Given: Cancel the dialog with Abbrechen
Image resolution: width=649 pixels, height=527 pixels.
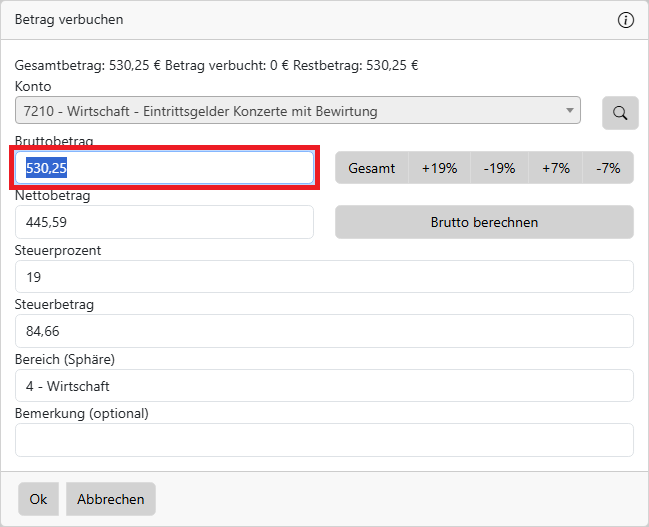Looking at the screenshot, I should tap(111, 499).
